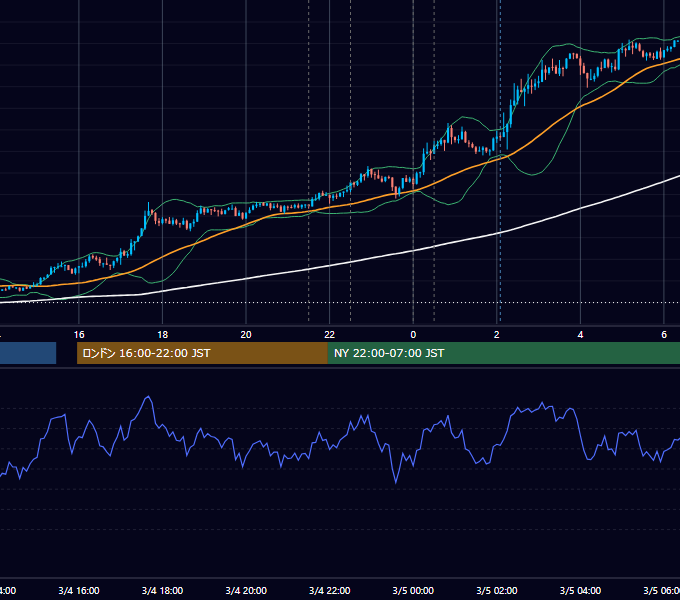Click the 3/4 20:00 oscillator time label

[x=246, y=590]
